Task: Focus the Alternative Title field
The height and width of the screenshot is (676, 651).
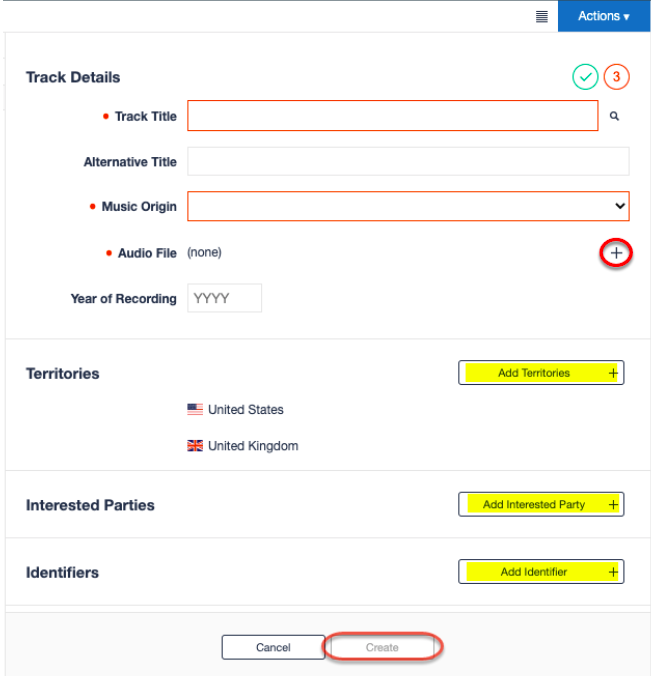Action: (408, 161)
